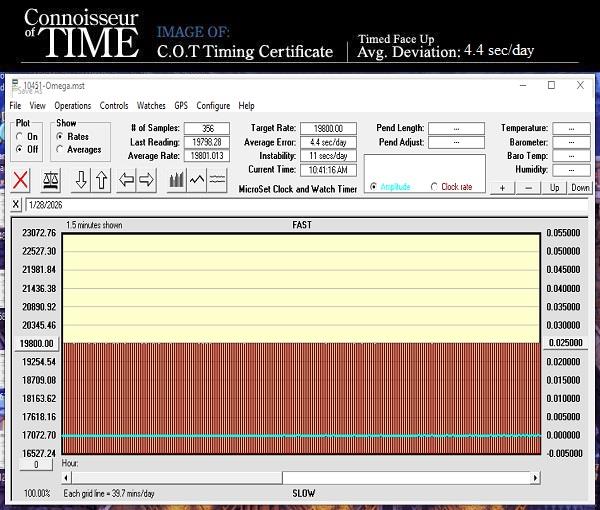Click the left arrow toolbar icon
This screenshot has height=510, width=600.
[x=126, y=180]
